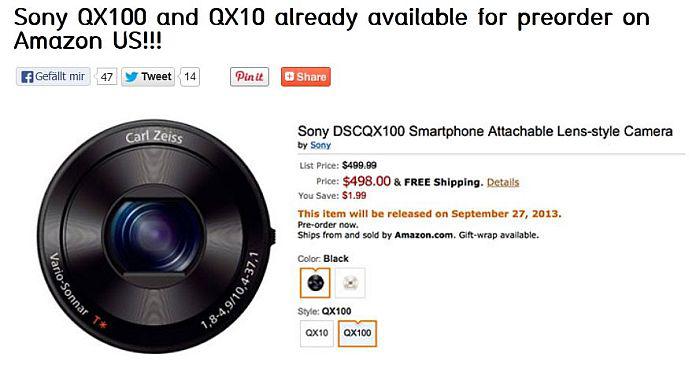Click the $498.00 price text
Screen dimensions: 700x365
(367, 181)
